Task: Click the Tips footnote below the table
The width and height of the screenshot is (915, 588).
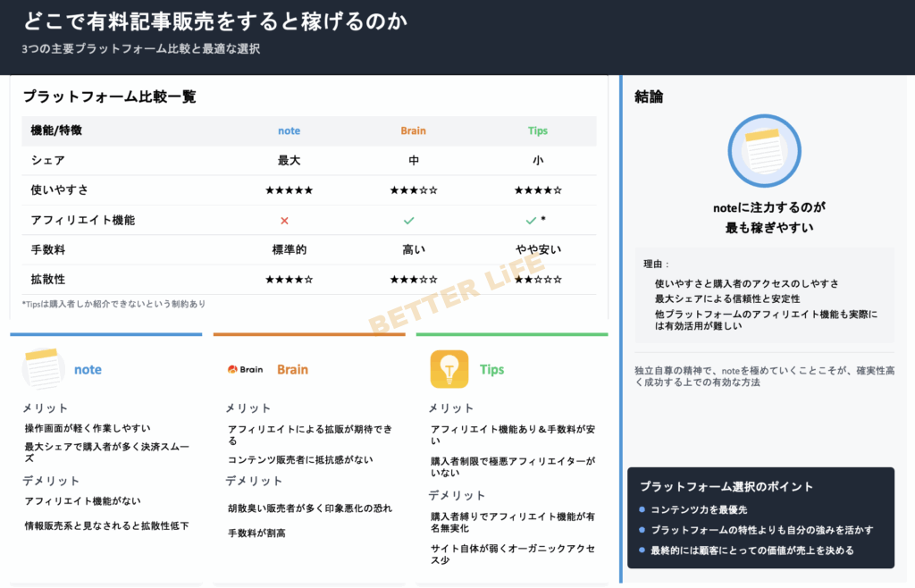Action: [113, 304]
